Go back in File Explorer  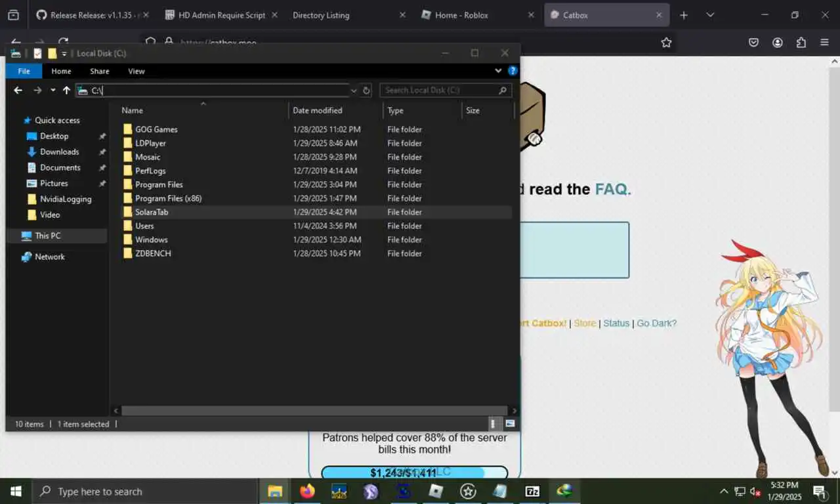click(x=18, y=91)
